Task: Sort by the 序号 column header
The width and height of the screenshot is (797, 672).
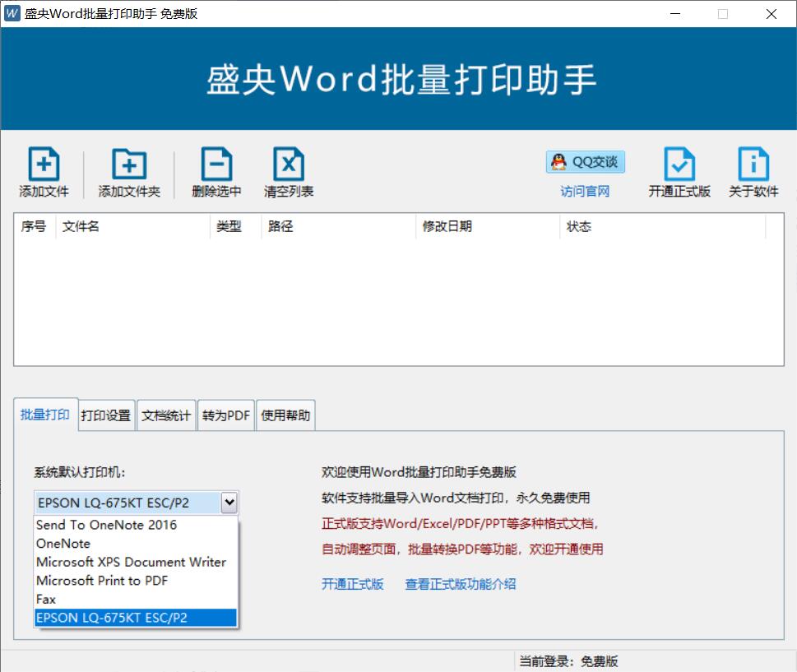Action: click(x=34, y=226)
